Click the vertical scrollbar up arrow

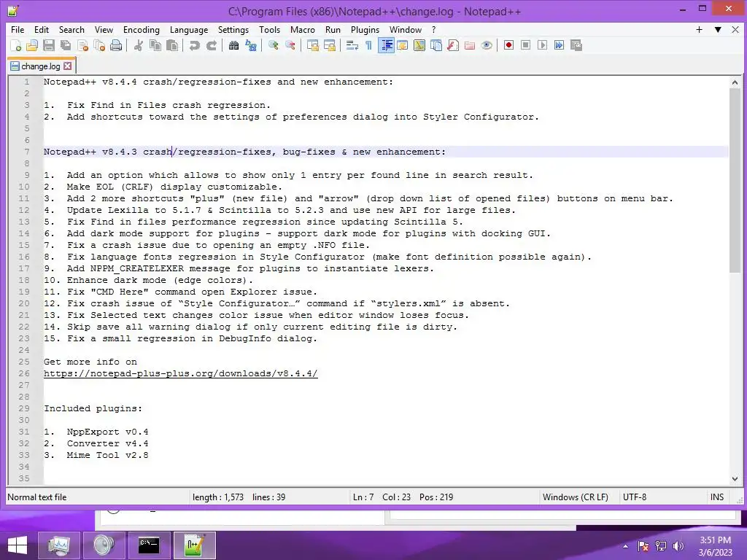tap(735, 82)
